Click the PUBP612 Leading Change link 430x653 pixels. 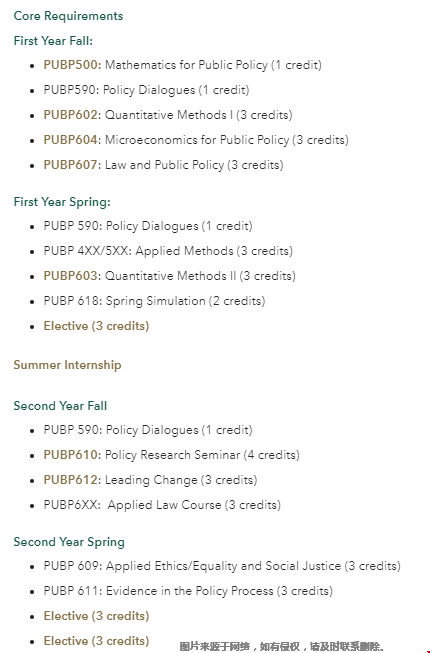point(70,480)
